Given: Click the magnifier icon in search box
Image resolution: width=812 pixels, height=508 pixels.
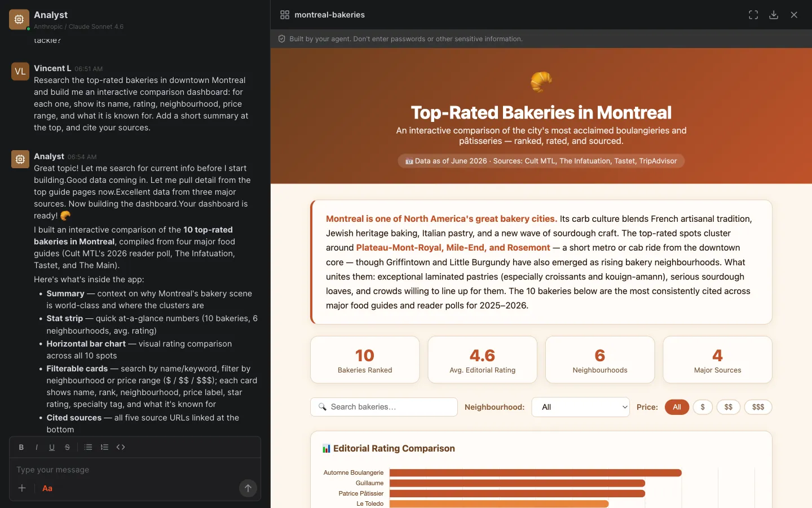Looking at the screenshot, I should point(323,407).
